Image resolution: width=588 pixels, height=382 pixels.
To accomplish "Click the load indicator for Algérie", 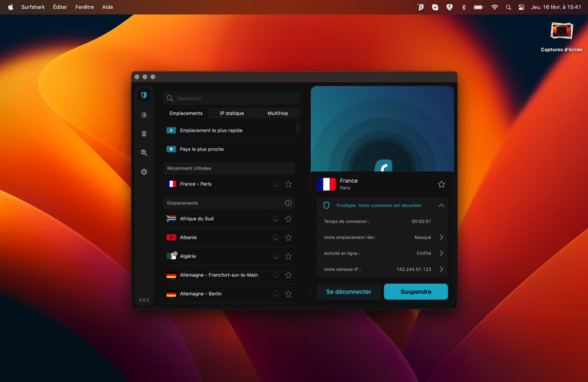I will tap(275, 256).
